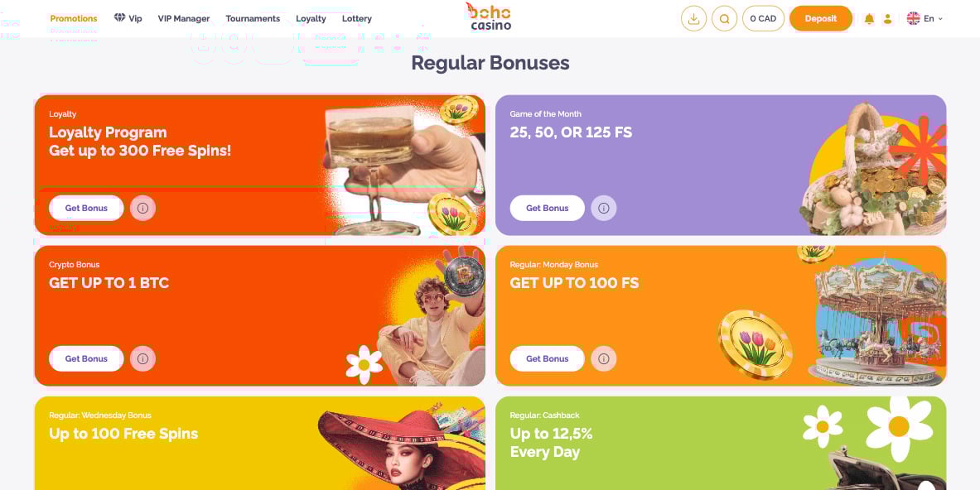Open the Tournaments page

[253, 19]
